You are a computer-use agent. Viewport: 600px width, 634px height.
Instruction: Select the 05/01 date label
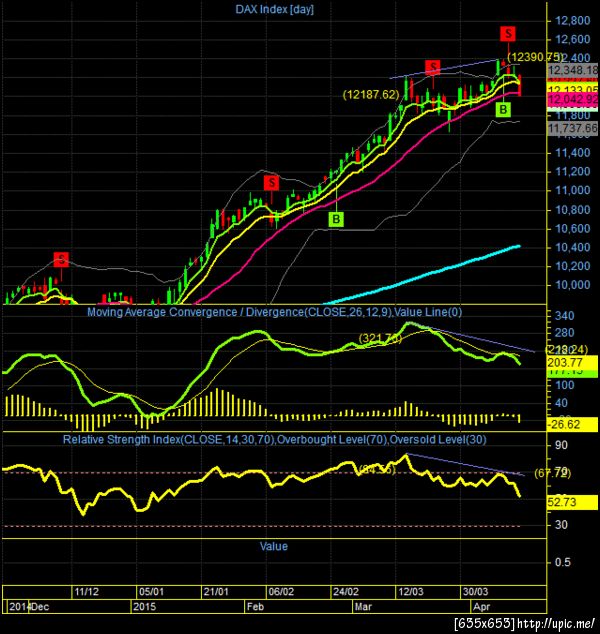(151, 592)
